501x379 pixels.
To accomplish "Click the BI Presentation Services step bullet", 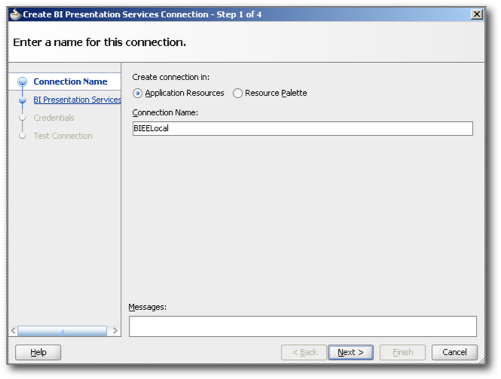I will click(x=22, y=100).
